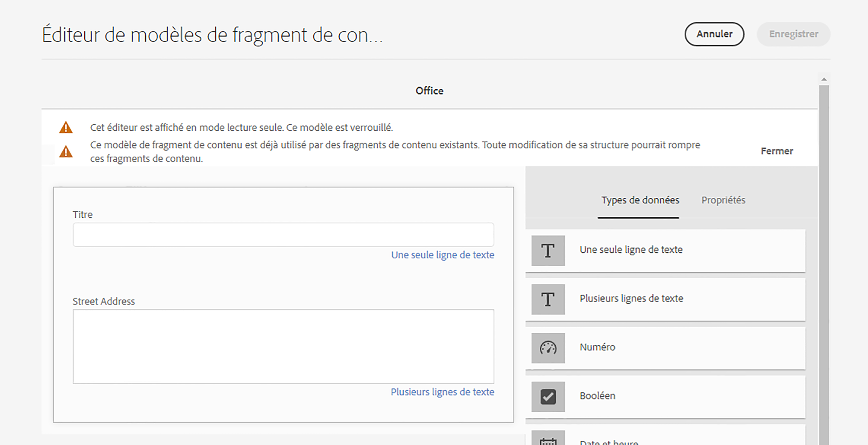Click the first warning triangle icon
Image resolution: width=868 pixels, height=445 pixels.
click(x=66, y=127)
